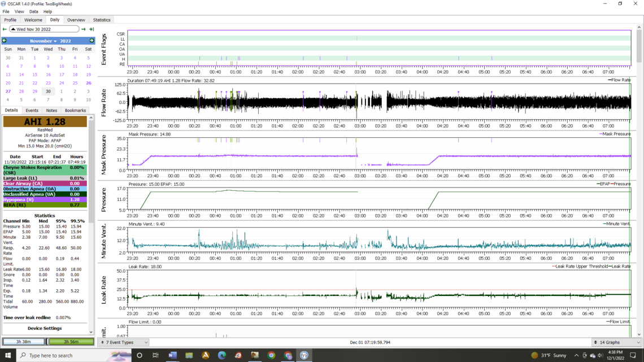Click the Clear Airway (CA) row
This screenshot has width=644, height=362.
coord(45,184)
